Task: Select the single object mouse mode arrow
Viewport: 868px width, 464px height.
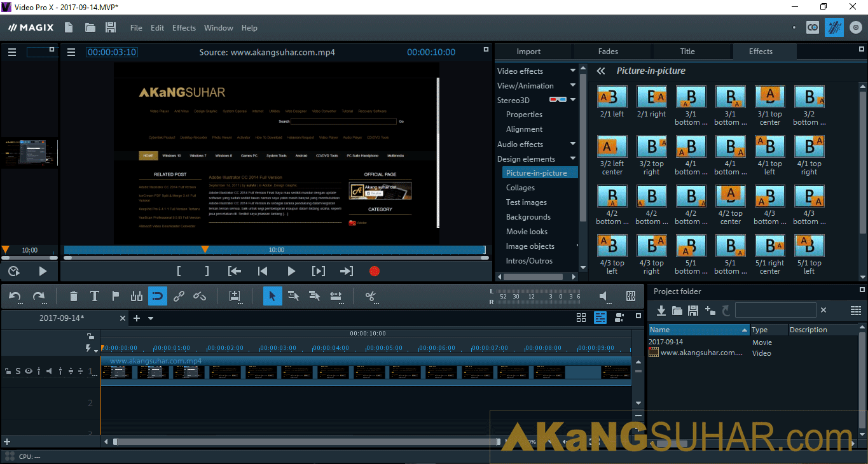Action: (x=273, y=296)
